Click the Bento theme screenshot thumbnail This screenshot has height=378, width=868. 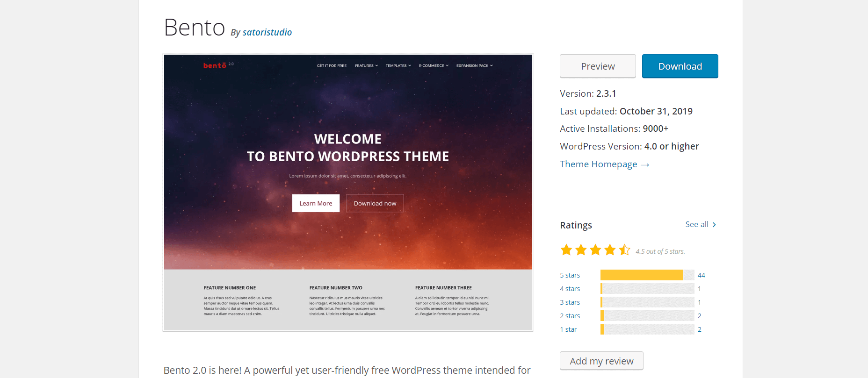[348, 193]
